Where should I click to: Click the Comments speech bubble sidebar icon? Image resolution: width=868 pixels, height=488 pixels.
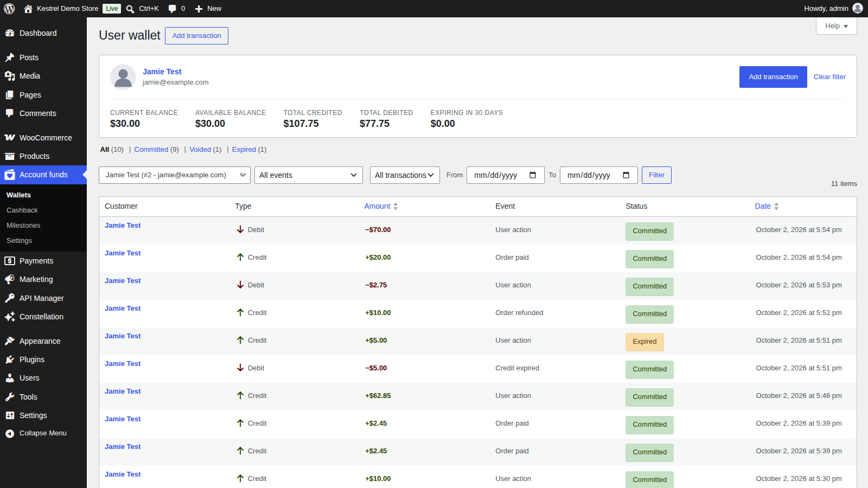(x=10, y=113)
